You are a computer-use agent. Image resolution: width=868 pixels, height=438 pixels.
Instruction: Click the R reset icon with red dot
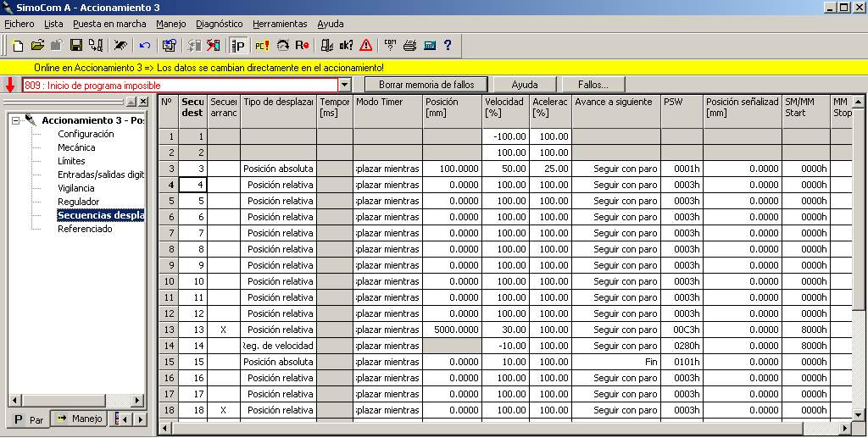click(302, 46)
